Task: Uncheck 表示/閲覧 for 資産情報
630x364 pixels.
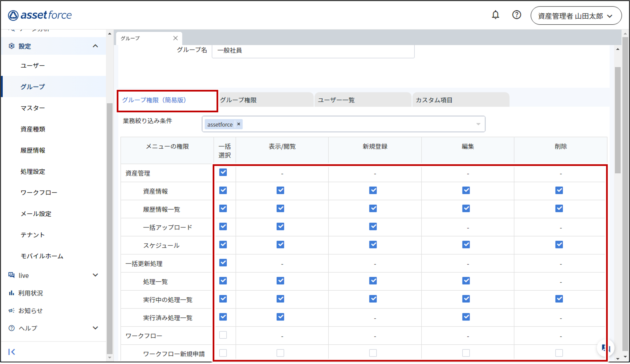Action: (x=280, y=190)
